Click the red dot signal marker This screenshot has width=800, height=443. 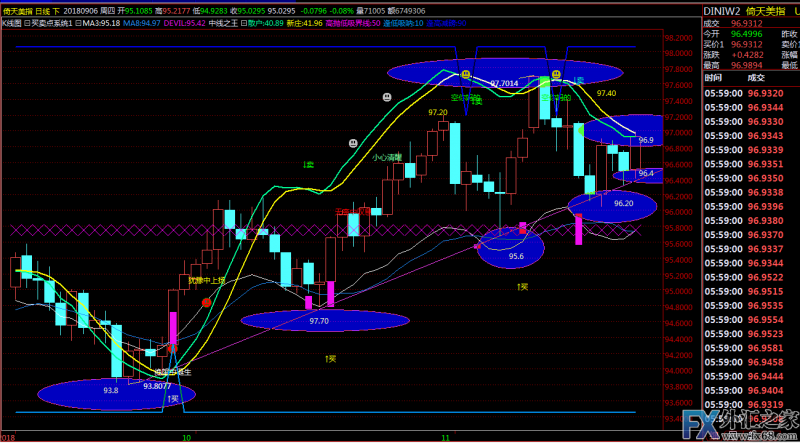[x=206, y=302]
